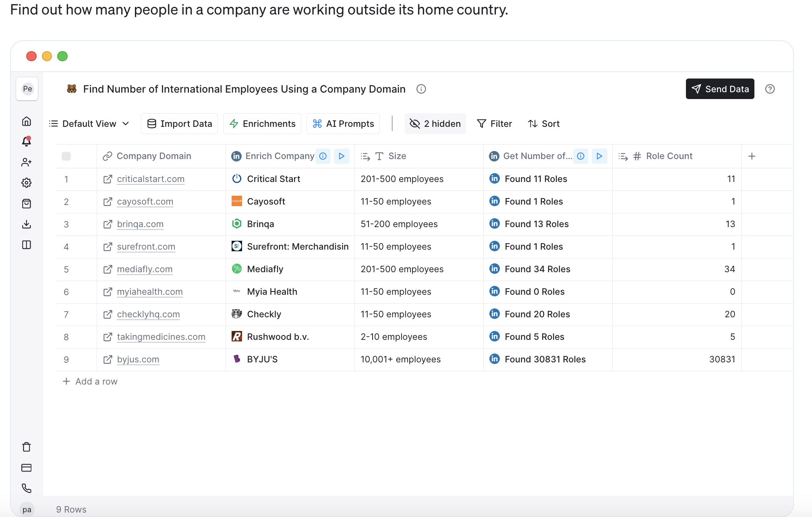Select the Mediafly company cell
812x517 pixels.
290,269
